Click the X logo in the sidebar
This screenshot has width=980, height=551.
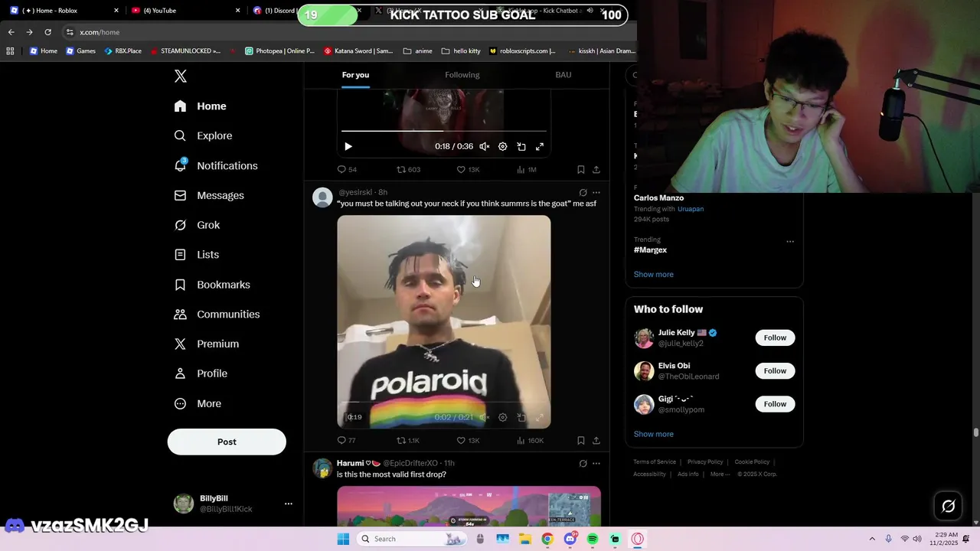181,76
